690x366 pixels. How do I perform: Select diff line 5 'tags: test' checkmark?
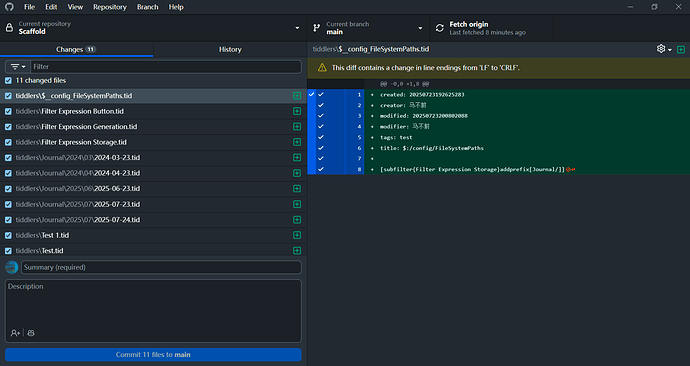[321, 137]
